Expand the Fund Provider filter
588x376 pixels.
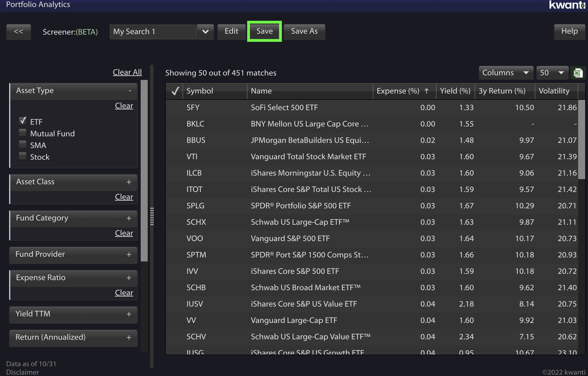(x=129, y=255)
